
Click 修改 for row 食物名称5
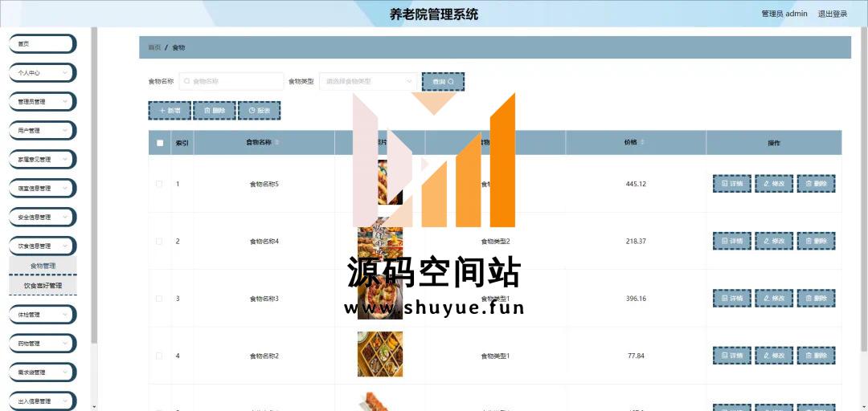(x=774, y=184)
